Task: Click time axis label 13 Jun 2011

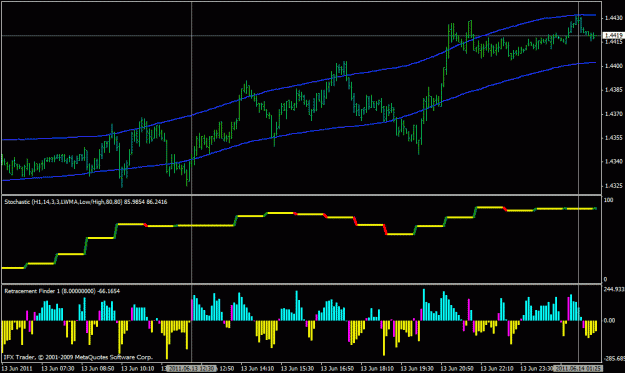Action: tap(18, 369)
